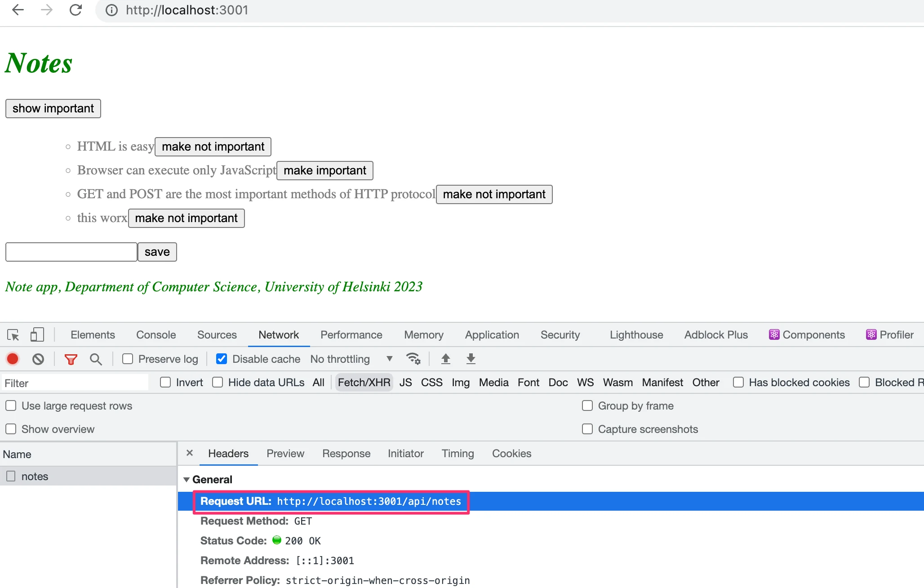
Task: Toggle the device toolbar icon
Action: [x=37, y=335]
